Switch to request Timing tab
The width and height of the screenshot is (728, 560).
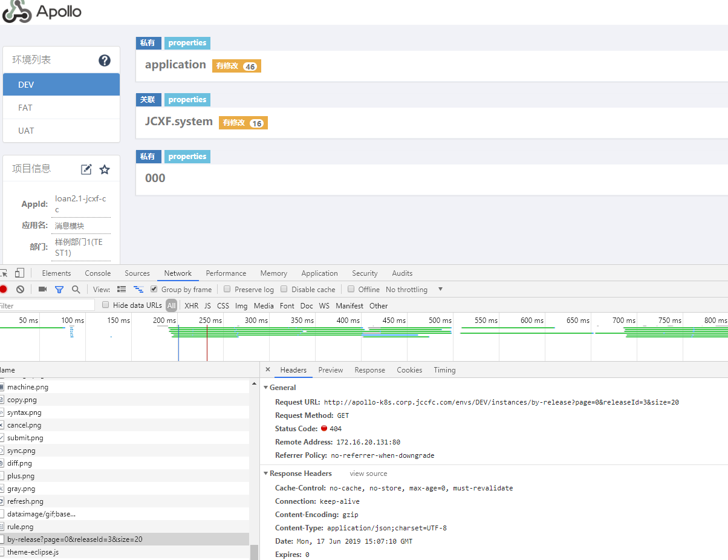(444, 370)
